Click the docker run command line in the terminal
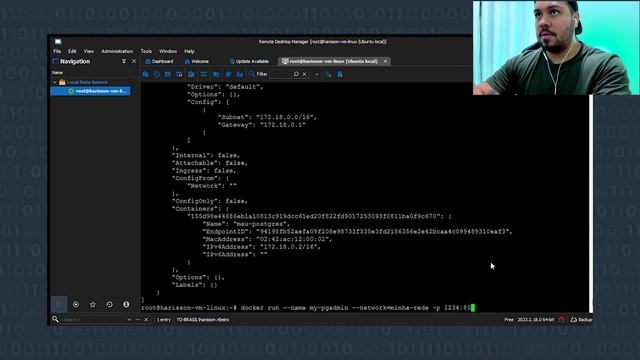 (x=308, y=308)
